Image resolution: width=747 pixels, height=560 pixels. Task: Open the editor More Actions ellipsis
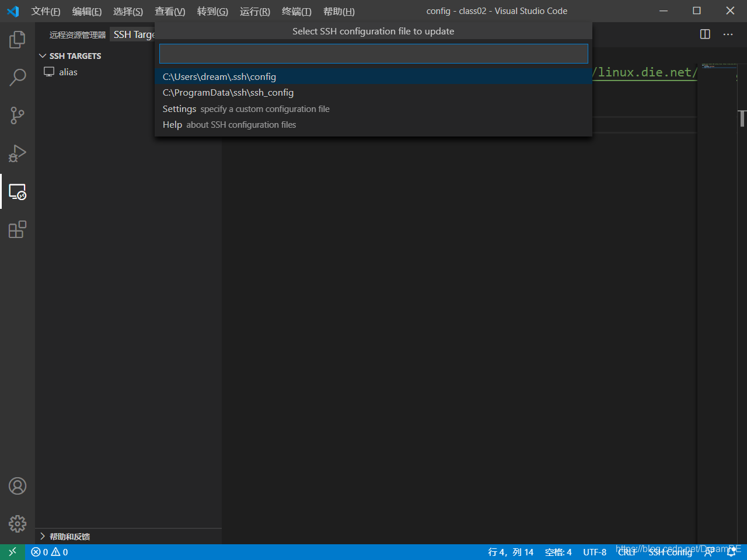click(x=728, y=34)
